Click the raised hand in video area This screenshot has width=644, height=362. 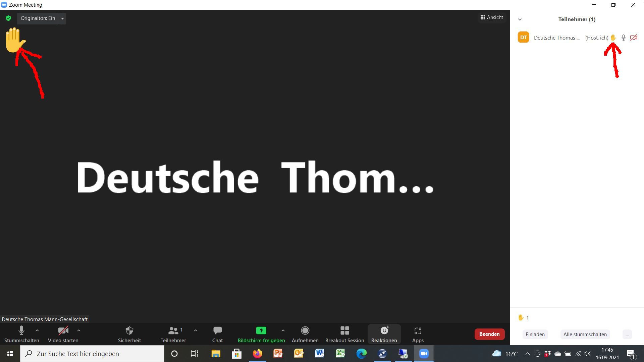pyautogui.click(x=15, y=40)
